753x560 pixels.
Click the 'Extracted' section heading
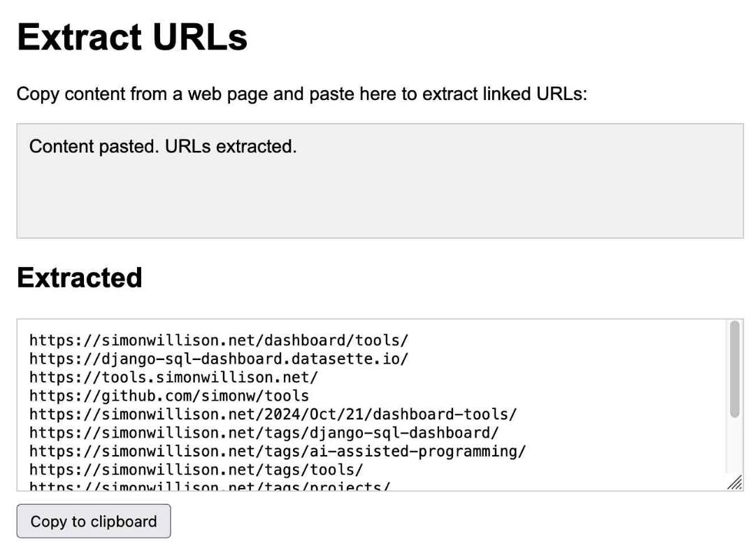pos(79,278)
